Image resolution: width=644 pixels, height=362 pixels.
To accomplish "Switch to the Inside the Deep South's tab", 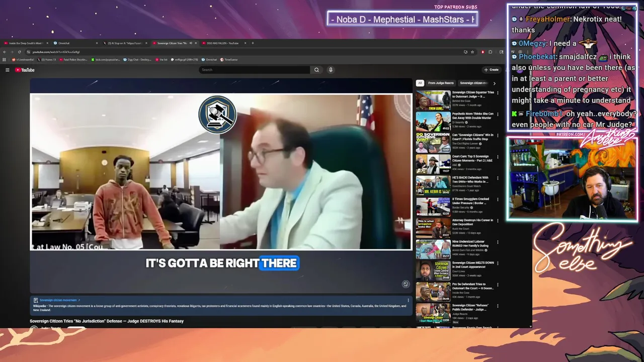I will click(25, 43).
